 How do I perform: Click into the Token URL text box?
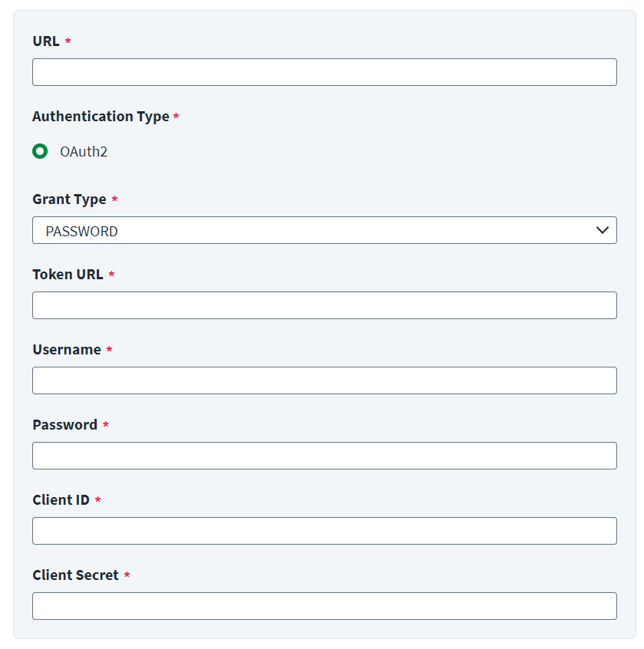pos(325,305)
